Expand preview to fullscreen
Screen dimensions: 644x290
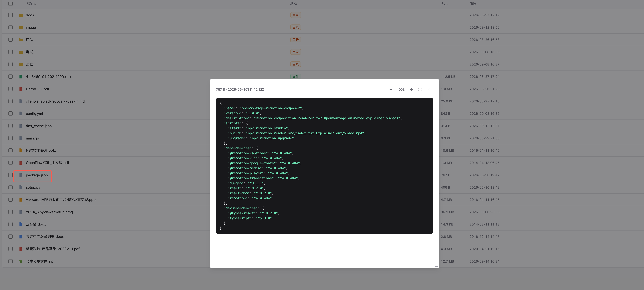[420, 89]
